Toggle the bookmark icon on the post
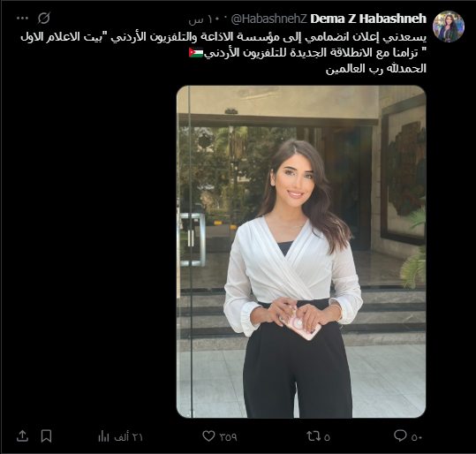Image resolution: width=476 pixels, height=454 pixels. coord(46,436)
